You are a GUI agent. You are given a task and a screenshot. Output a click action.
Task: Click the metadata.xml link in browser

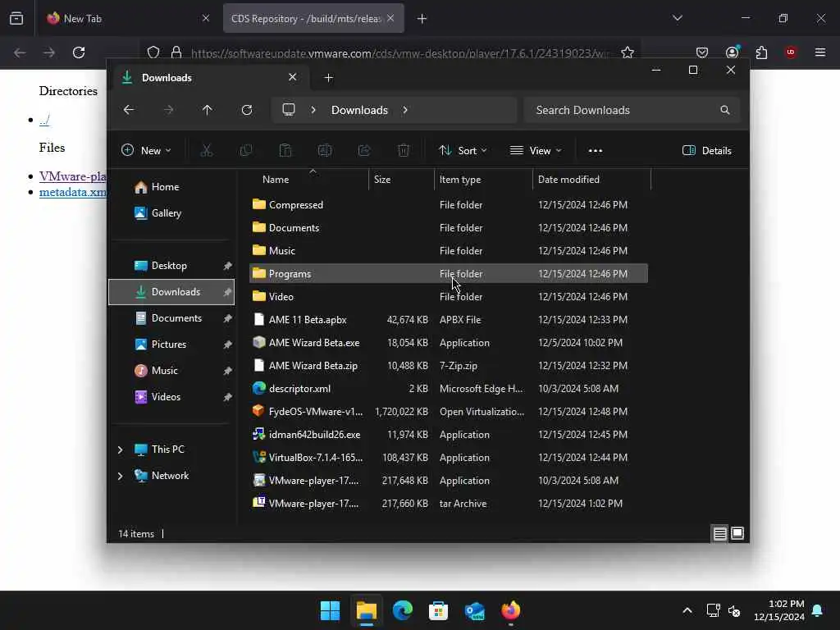tap(73, 192)
